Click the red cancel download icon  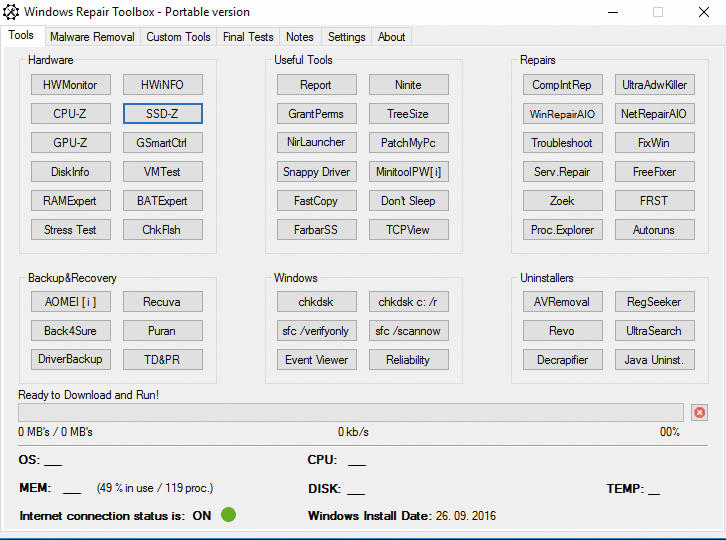[699, 412]
